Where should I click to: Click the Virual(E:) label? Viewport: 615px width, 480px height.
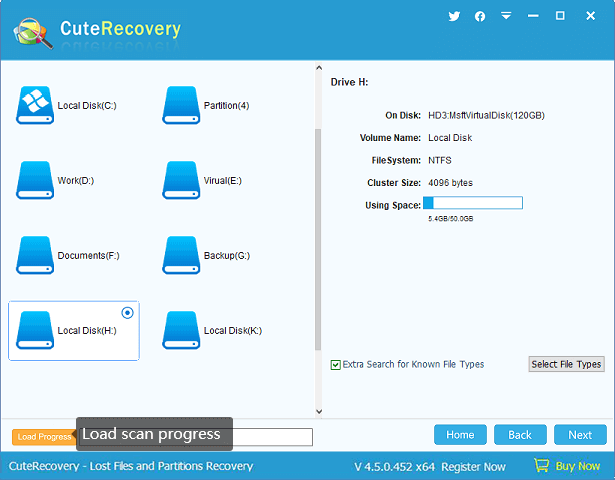tap(222, 180)
